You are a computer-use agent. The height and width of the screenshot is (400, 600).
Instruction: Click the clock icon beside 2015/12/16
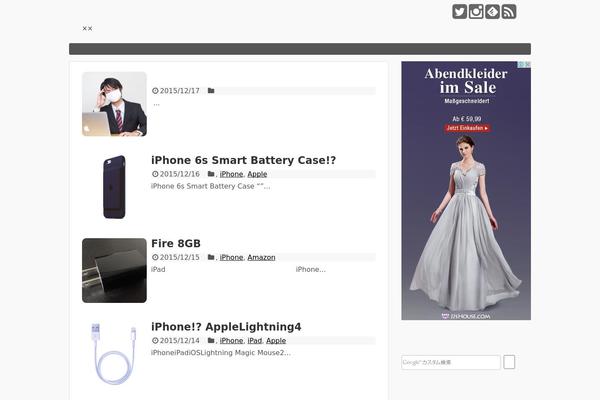click(x=155, y=174)
